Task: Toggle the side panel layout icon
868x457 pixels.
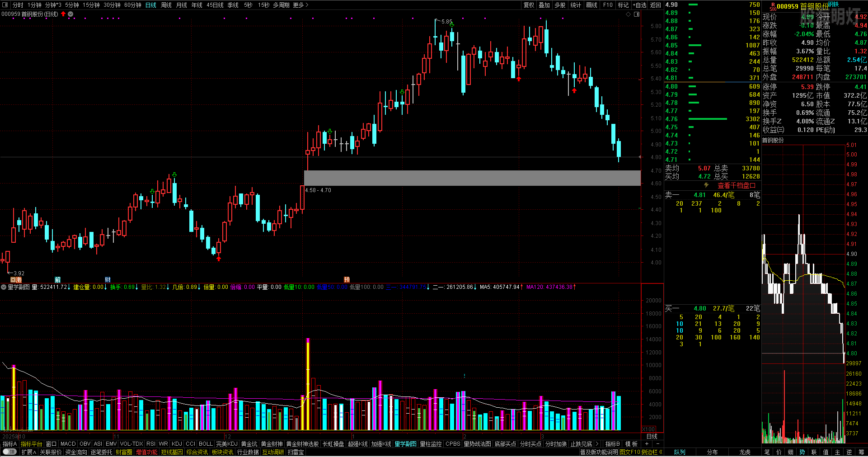Action: click(x=637, y=14)
